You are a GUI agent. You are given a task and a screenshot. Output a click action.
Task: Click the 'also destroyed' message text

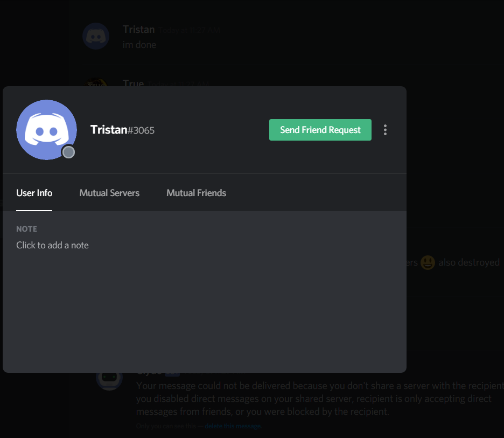coord(469,262)
